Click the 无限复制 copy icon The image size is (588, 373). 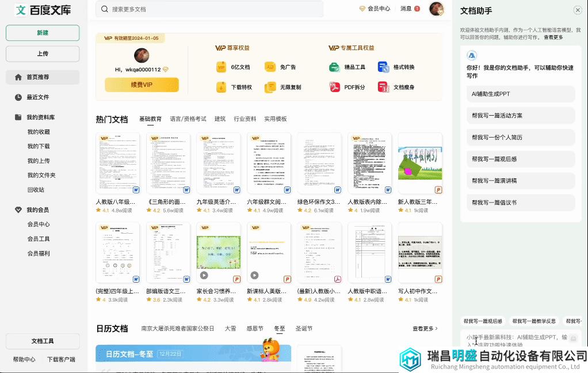270,87
